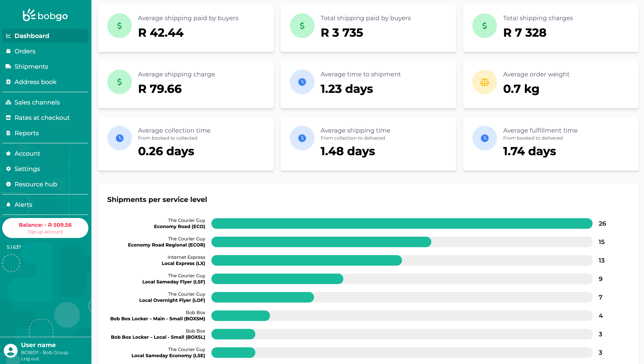Click the version number 5.1.637

pos(14,247)
